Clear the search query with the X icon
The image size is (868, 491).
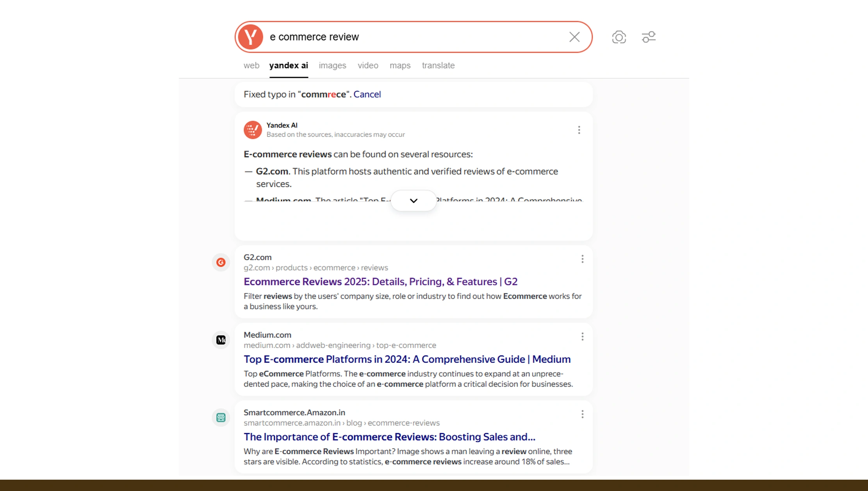(x=574, y=37)
